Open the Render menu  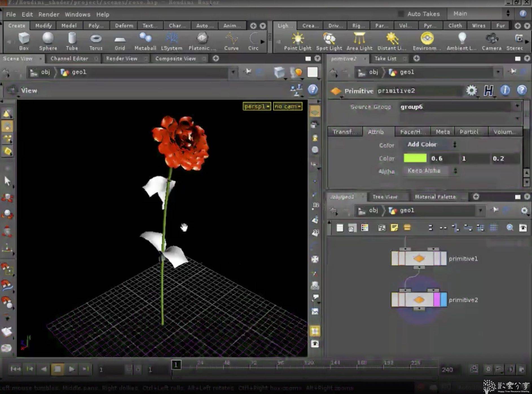49,14
